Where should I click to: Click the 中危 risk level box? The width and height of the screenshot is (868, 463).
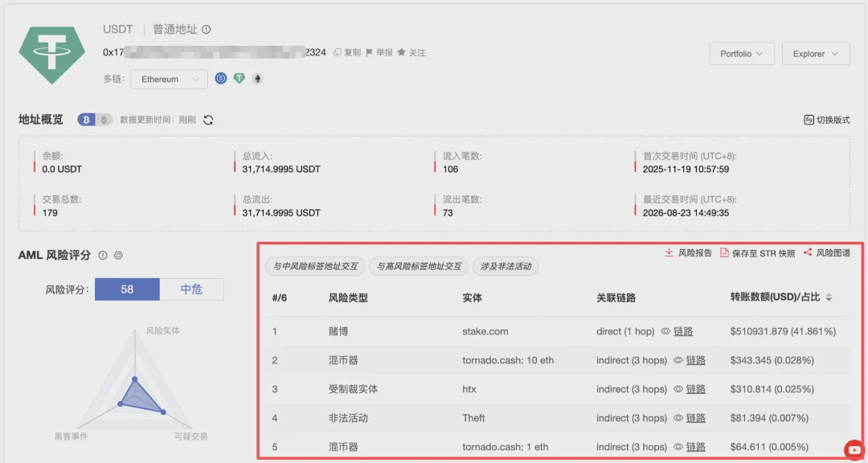coord(191,289)
